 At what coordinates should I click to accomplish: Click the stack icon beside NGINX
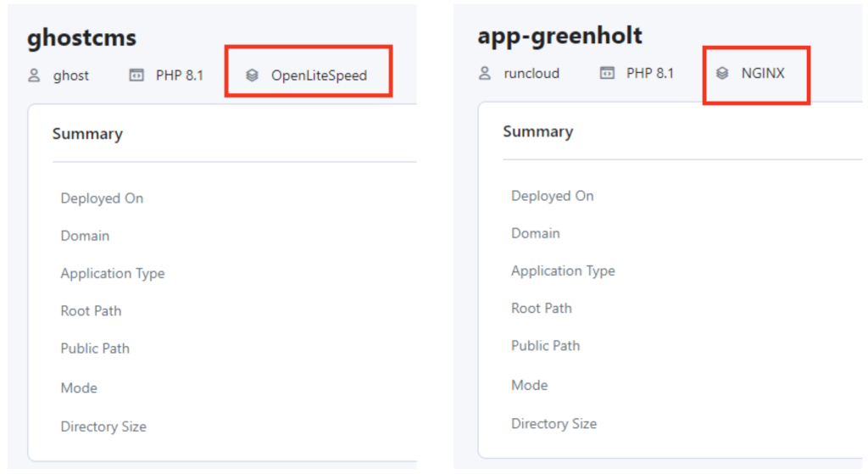point(722,73)
